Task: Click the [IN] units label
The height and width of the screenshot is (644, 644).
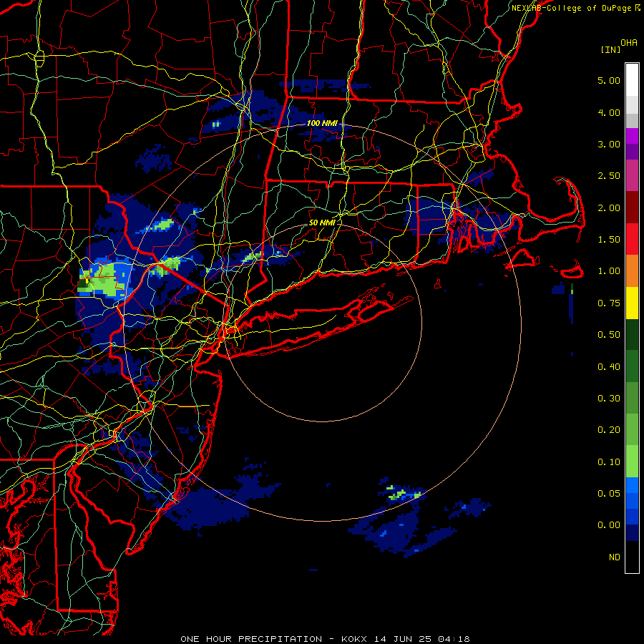Action: [x=610, y=49]
